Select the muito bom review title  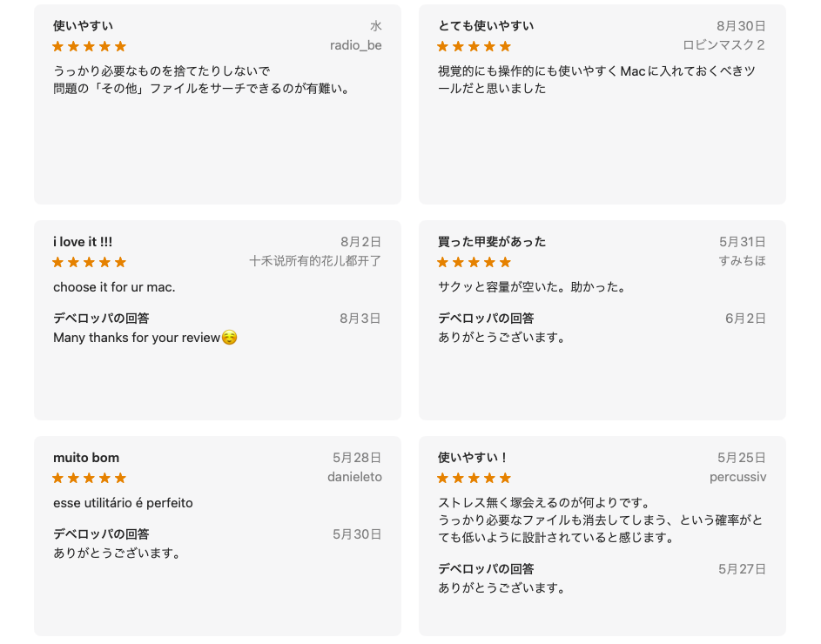click(86, 458)
